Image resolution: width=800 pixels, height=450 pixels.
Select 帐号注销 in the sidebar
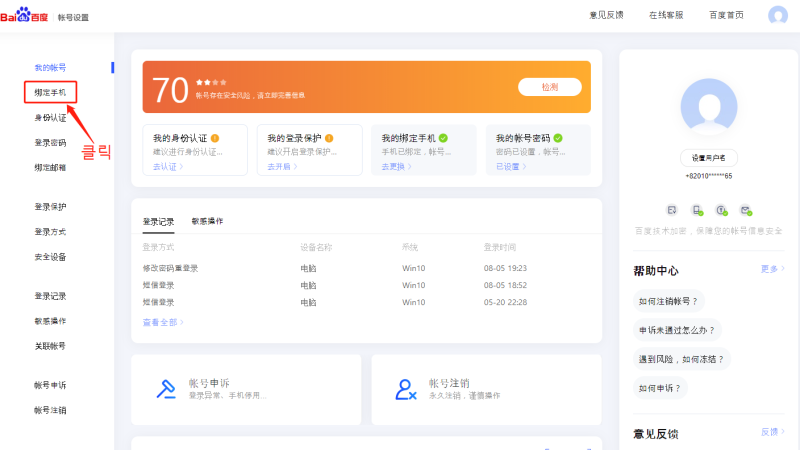pyautogui.click(x=50, y=410)
